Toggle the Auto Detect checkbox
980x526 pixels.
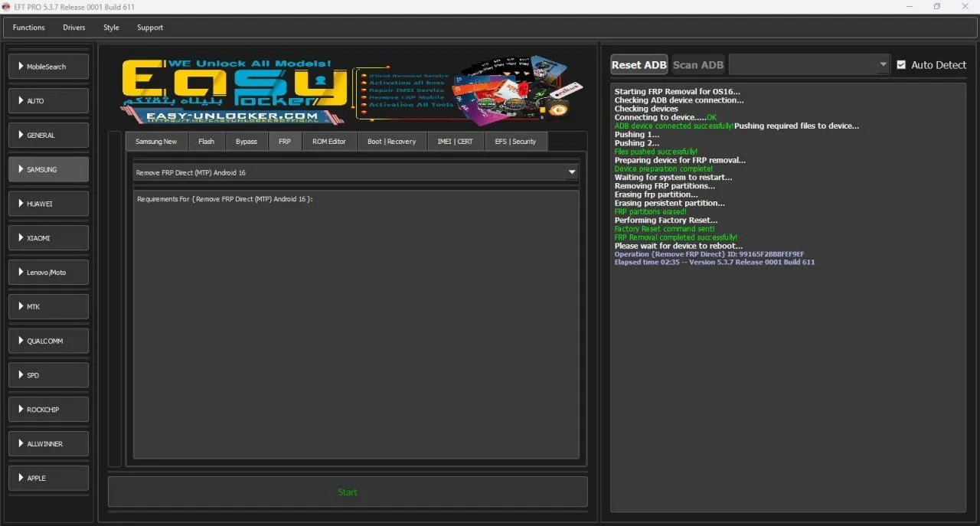point(901,65)
